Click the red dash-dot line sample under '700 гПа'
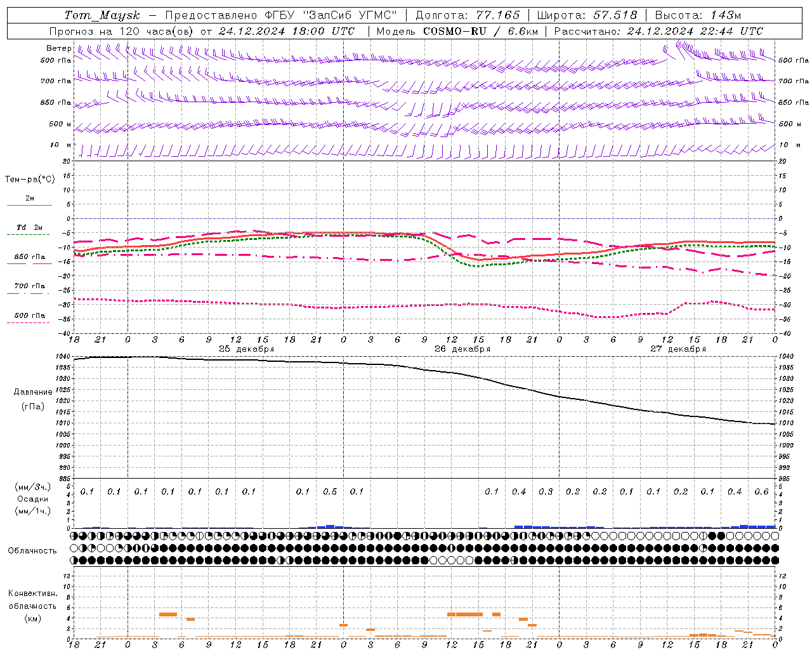 click(28, 293)
